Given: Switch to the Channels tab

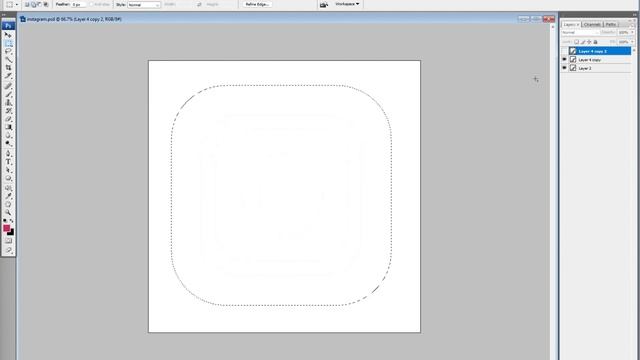Looking at the screenshot, I should click(x=592, y=24).
